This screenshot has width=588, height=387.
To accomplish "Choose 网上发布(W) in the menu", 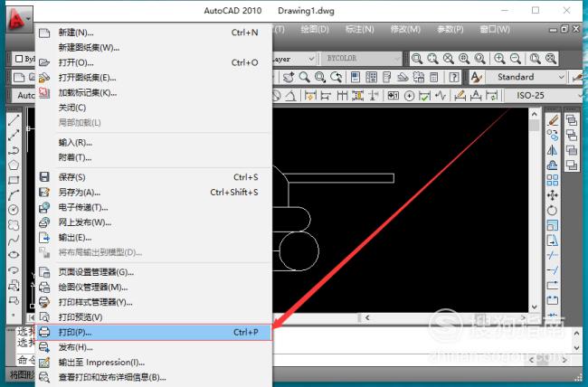I will [154, 222].
